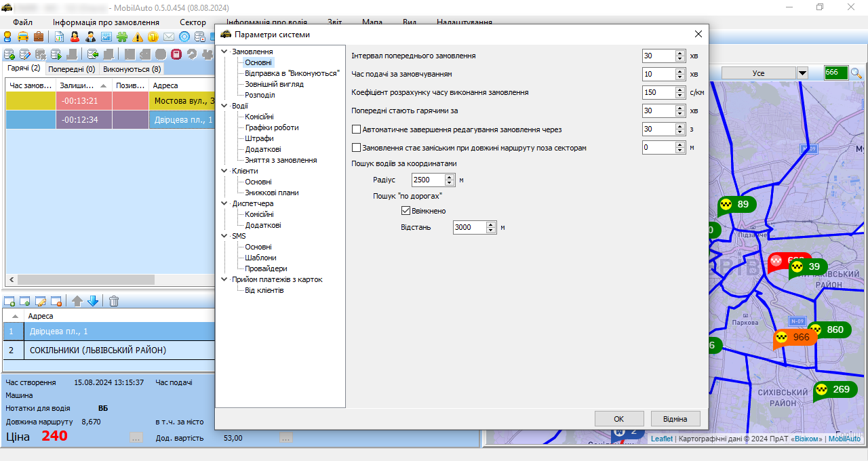The image size is (868, 461).
Task: Switch to the 'Виконуються (8)' tab
Action: [132, 68]
